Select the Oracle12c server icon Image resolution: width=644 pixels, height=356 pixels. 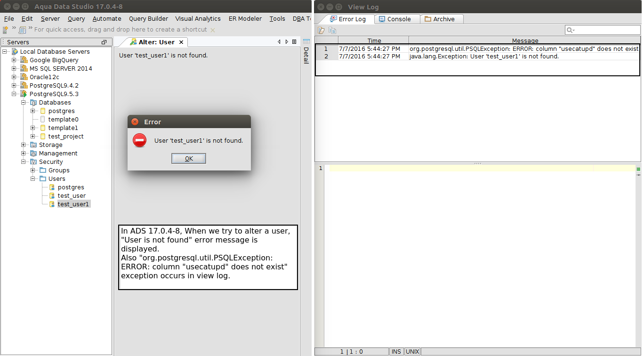pos(24,77)
